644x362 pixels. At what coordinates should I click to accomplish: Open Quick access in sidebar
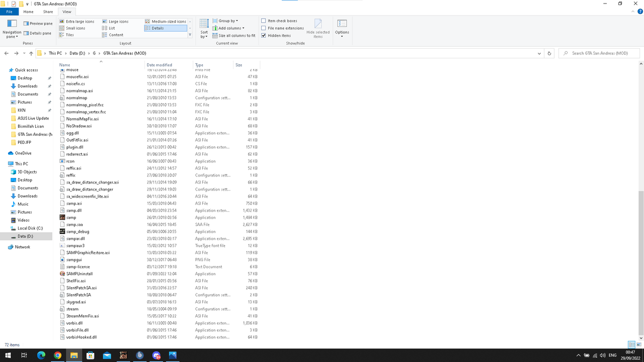tap(26, 70)
